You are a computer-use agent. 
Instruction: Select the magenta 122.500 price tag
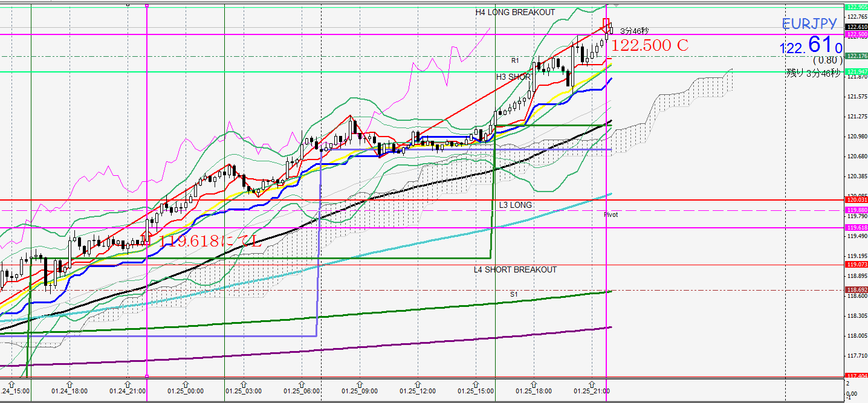point(857,34)
